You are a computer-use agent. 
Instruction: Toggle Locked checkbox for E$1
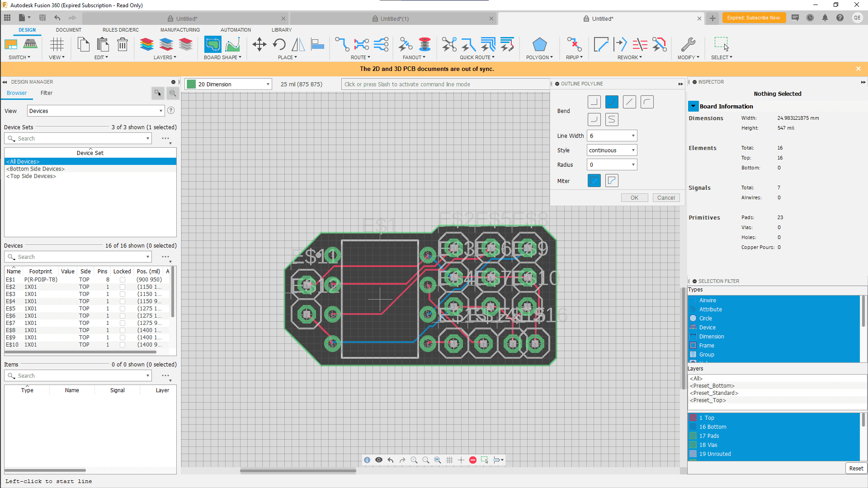pyautogui.click(x=122, y=280)
